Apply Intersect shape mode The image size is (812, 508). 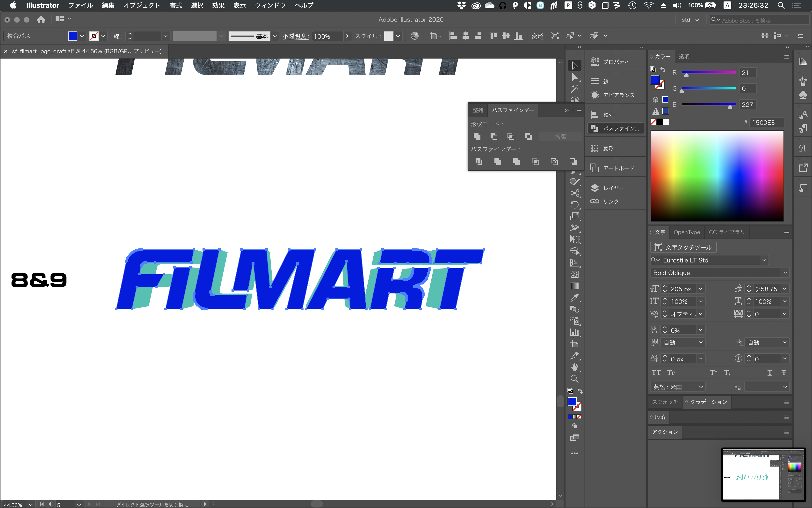pyautogui.click(x=511, y=136)
